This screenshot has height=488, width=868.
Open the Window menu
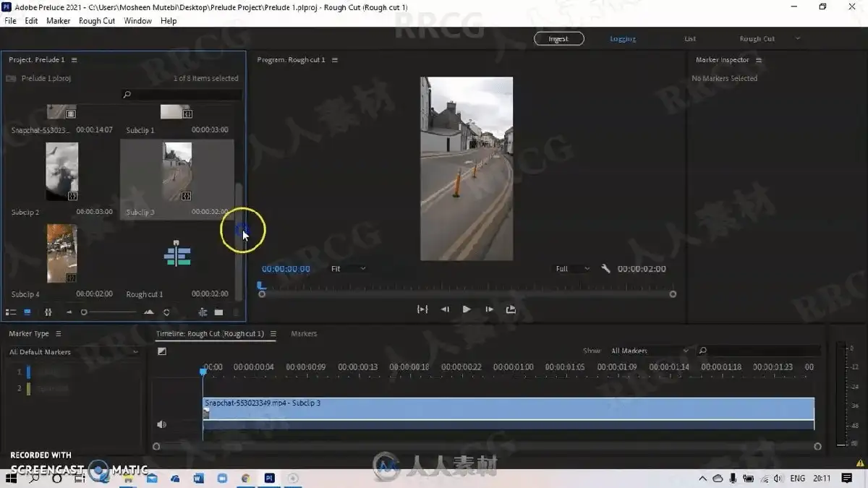pyautogui.click(x=137, y=21)
